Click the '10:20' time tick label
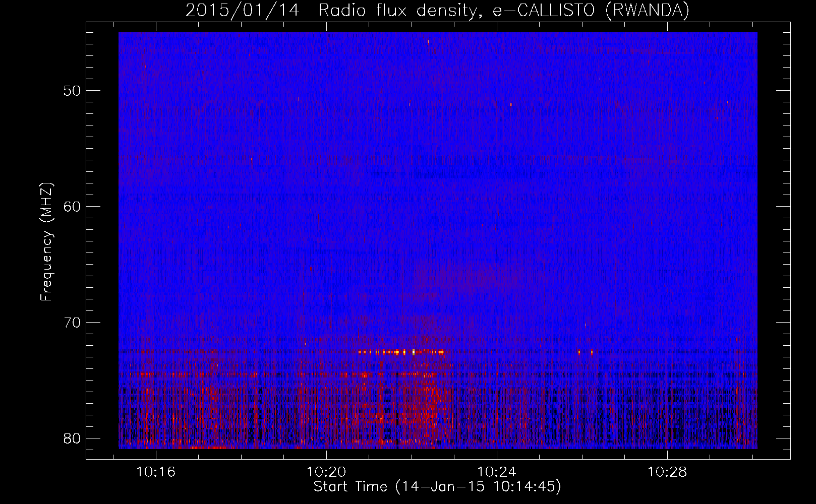Image resolution: width=816 pixels, height=504 pixels. tap(326, 472)
